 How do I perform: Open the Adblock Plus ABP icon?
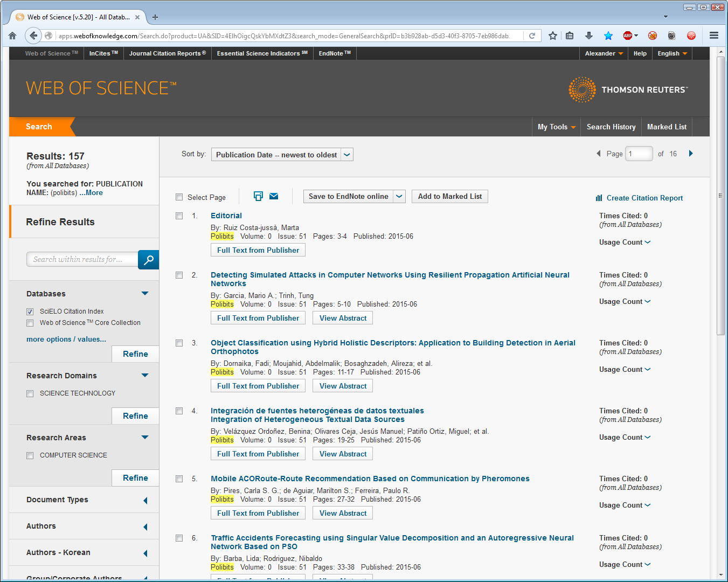click(628, 36)
